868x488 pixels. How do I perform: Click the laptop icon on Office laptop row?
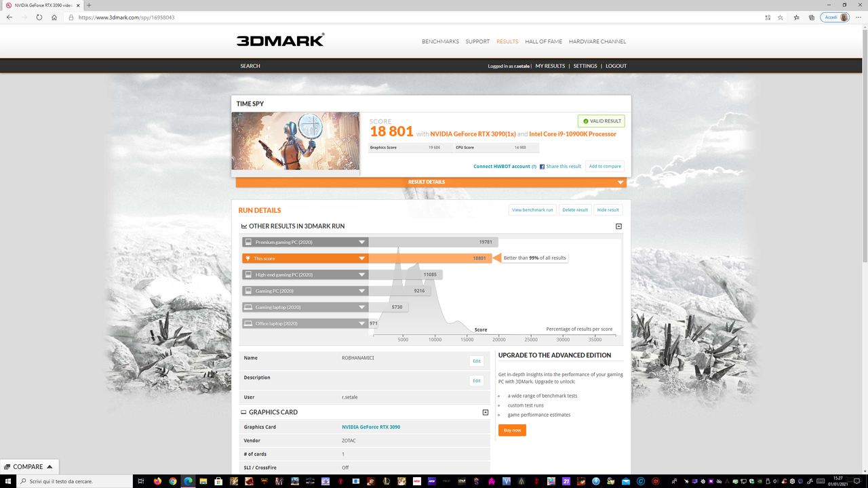point(248,323)
